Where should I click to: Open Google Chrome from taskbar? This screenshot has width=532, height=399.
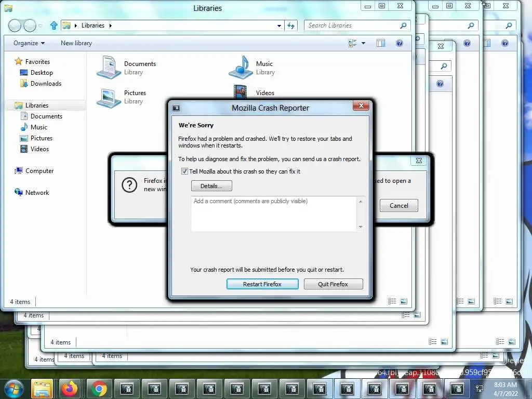point(99,389)
